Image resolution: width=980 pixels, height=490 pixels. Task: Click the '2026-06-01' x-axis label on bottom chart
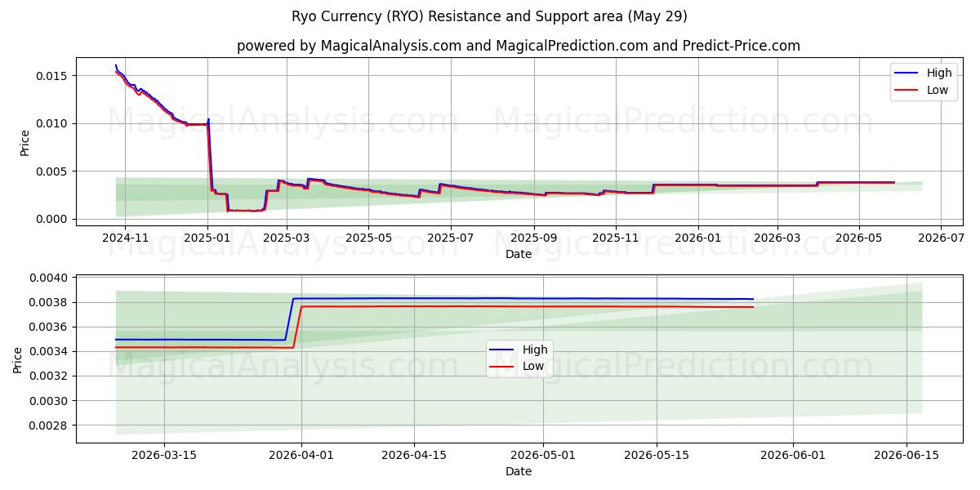pos(793,456)
